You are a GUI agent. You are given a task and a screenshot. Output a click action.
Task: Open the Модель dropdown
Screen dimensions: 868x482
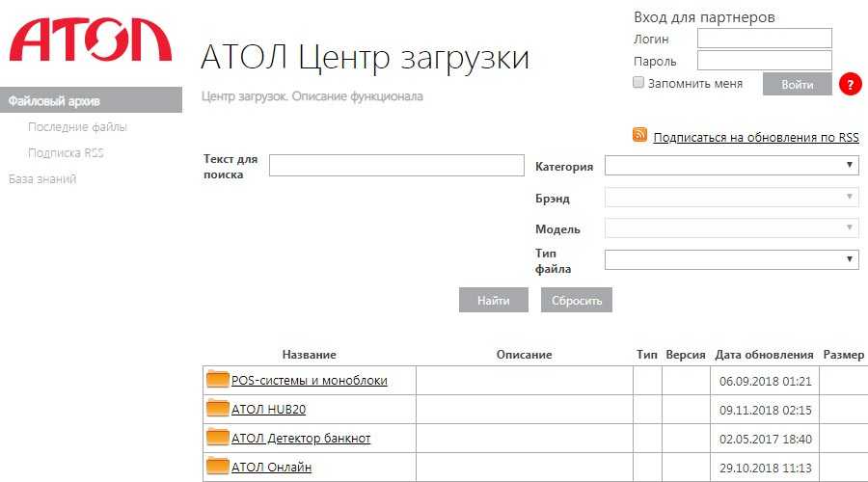point(732,228)
